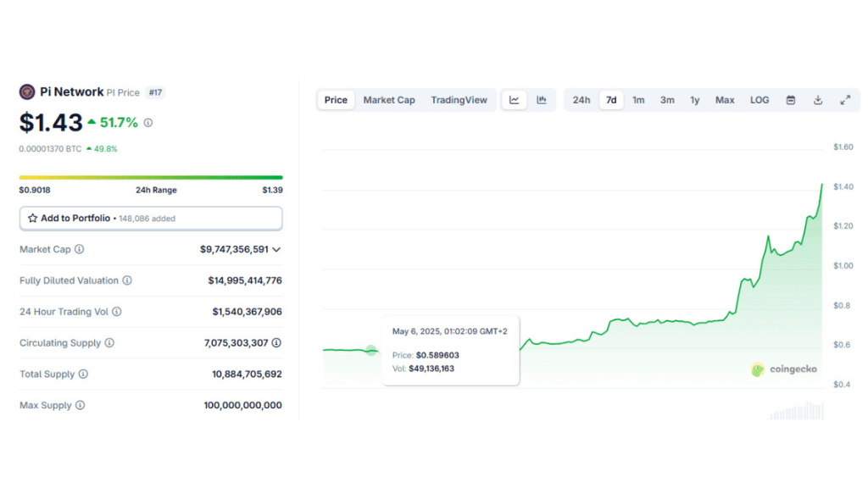This screenshot has width=868, height=488.
Task: Click the $14,995,414,776 valuation value
Action: [245, 280]
